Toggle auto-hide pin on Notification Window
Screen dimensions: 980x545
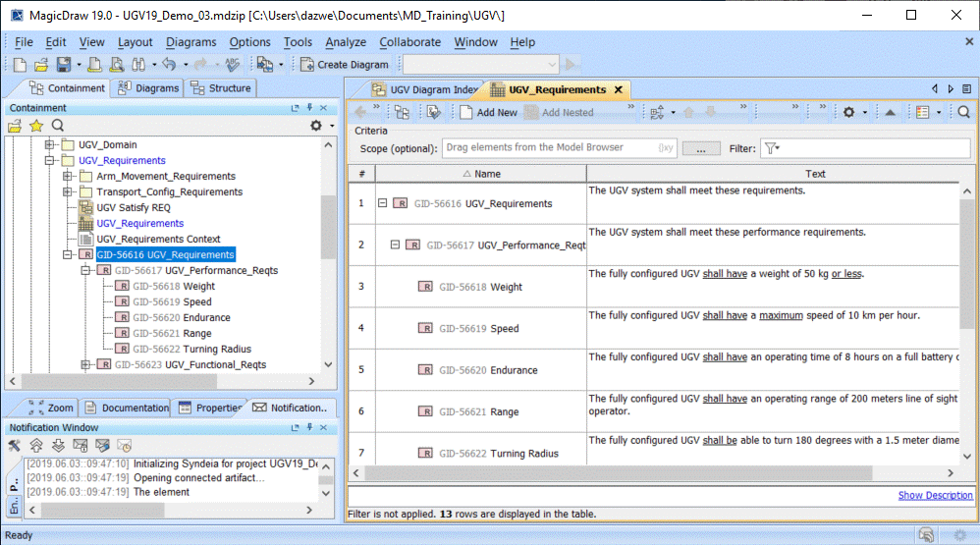(x=309, y=428)
